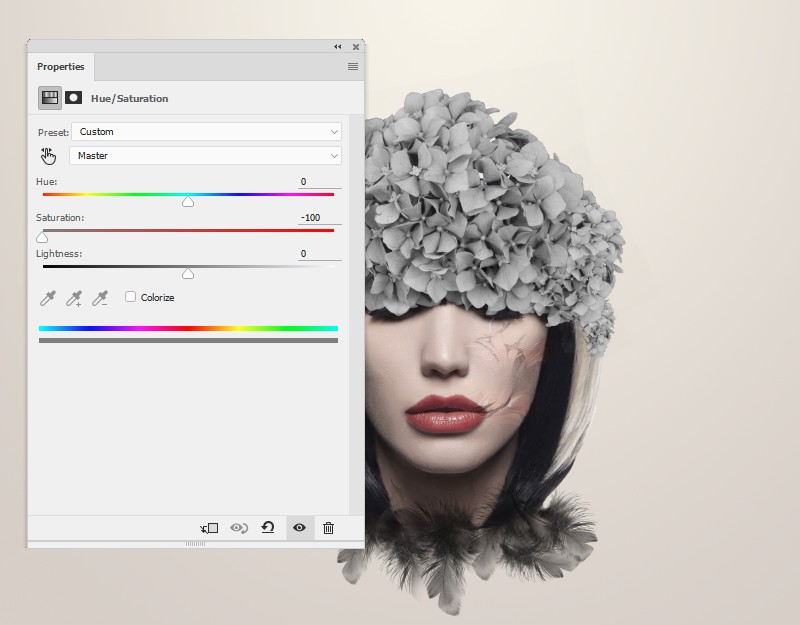
Task: Select the Subtract from Sample eyedropper
Action: pos(99,298)
